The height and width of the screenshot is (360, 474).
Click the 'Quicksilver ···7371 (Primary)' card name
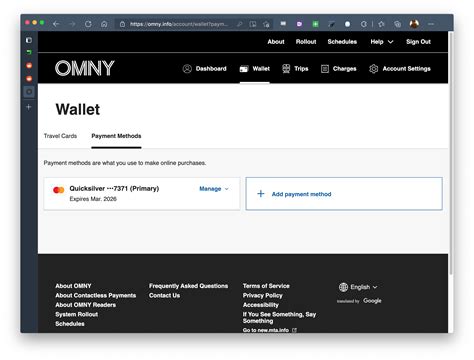pos(114,188)
